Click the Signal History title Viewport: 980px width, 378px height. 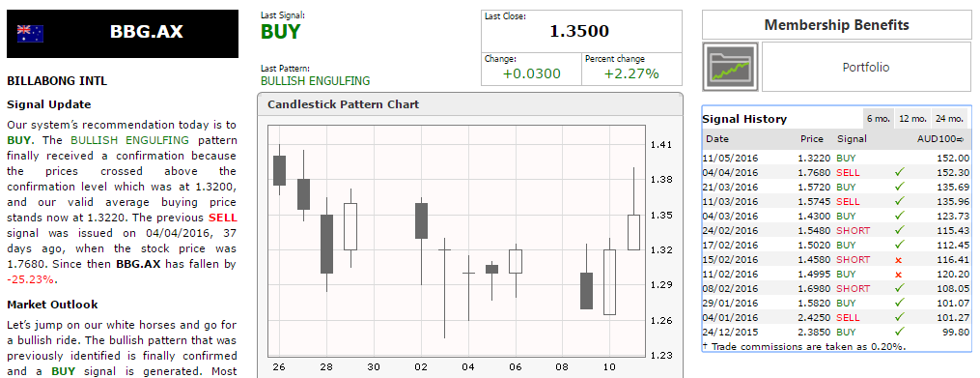tap(744, 119)
